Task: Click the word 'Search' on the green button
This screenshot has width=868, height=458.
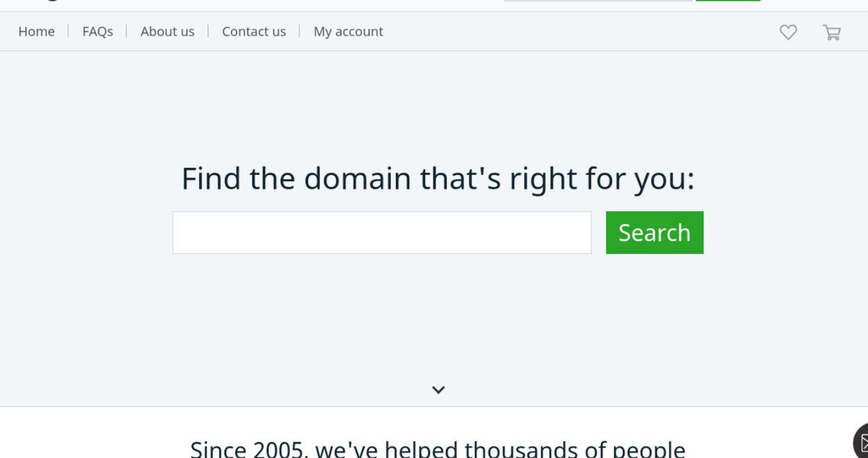Action: (x=654, y=233)
